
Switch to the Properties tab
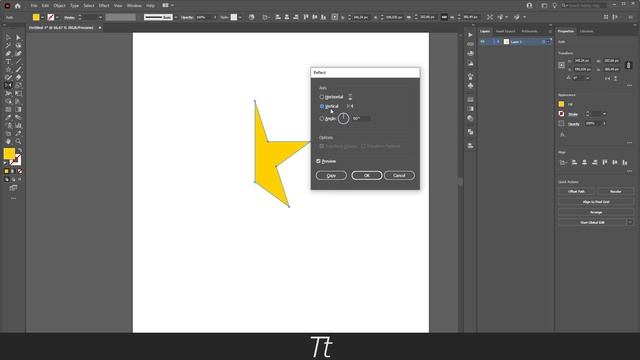point(566,31)
